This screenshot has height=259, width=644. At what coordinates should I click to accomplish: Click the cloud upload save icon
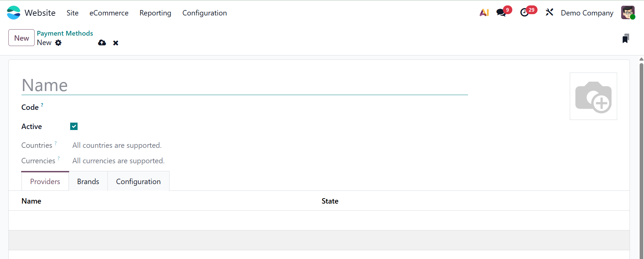(102, 43)
